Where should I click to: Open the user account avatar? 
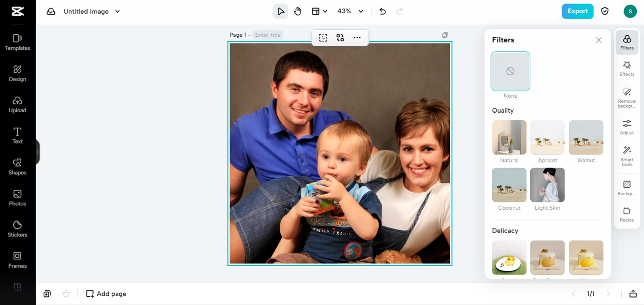630,11
